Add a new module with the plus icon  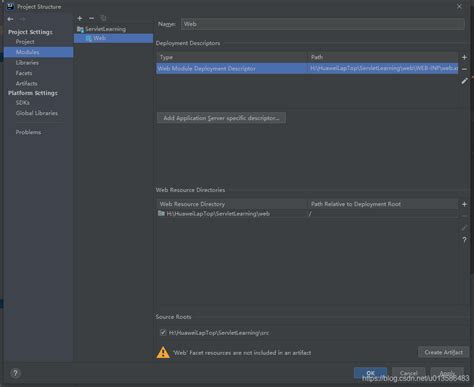click(80, 18)
